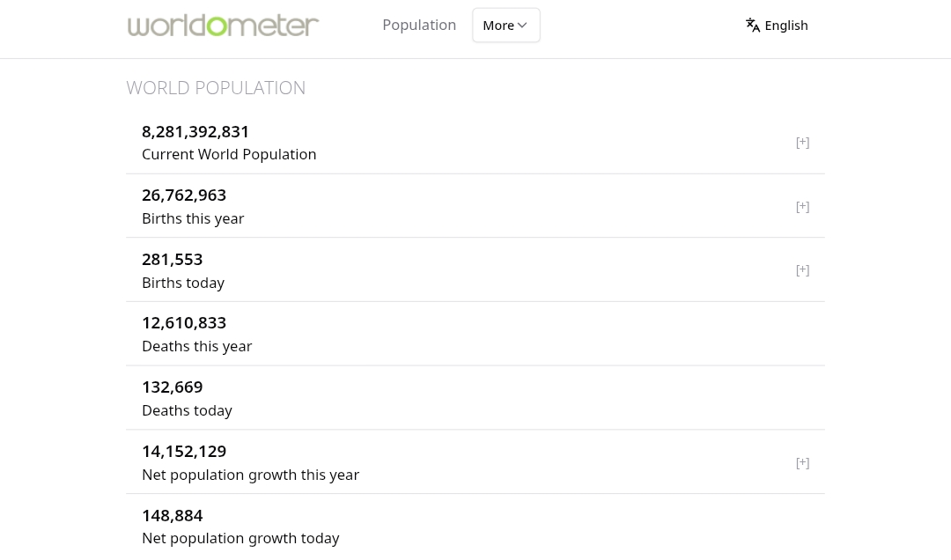This screenshot has height=560, width=951.
Task: Click the translate language icon
Action: (753, 26)
